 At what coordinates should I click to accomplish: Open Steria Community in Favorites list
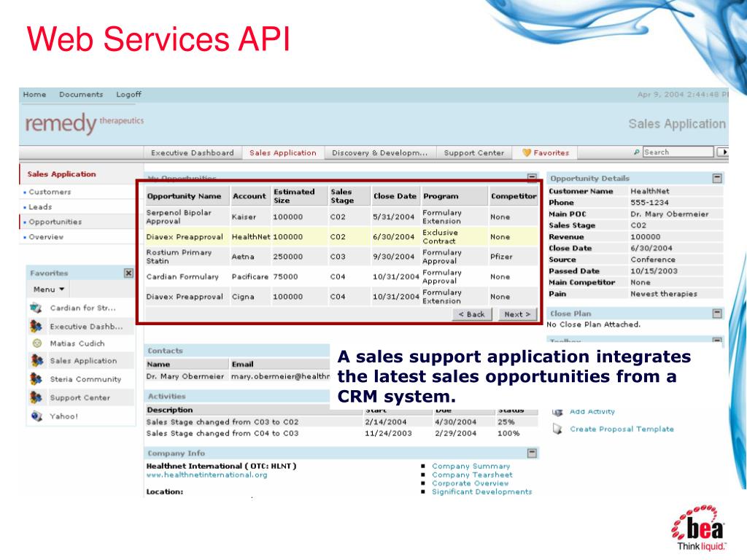click(86, 379)
